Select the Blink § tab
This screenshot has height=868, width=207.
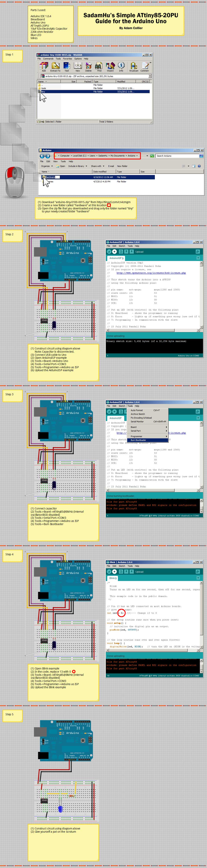coord(113,578)
